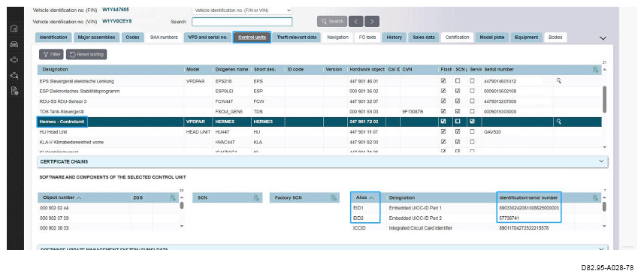The width and height of the screenshot is (644, 277).
Task: Select the TDS Tank-Steuergerät row
Action: [319, 111]
